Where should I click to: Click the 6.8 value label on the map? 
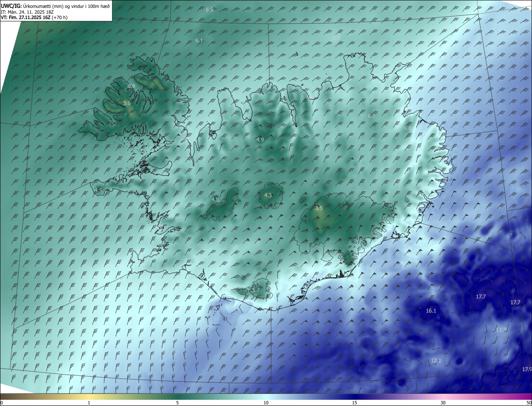click(x=131, y=86)
